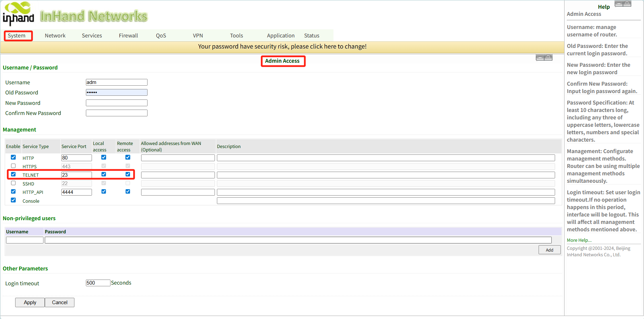644x319 pixels.
Task: Focus the Confirm New Password field
Action: (117, 113)
